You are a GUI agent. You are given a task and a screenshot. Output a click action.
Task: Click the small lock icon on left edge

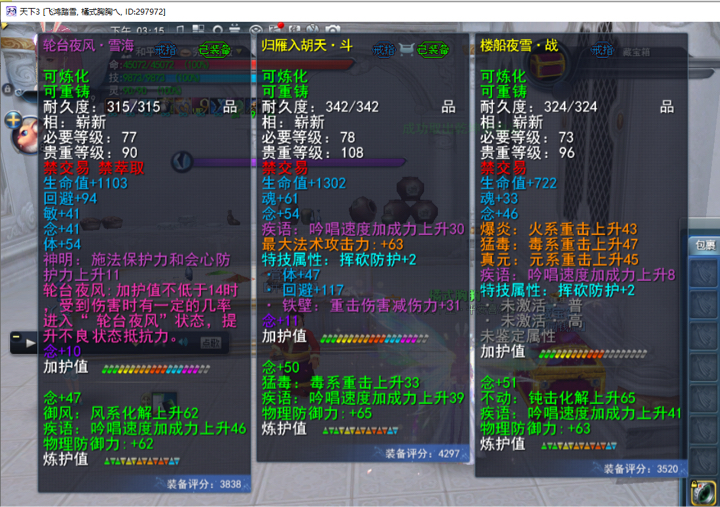coord(7,89)
